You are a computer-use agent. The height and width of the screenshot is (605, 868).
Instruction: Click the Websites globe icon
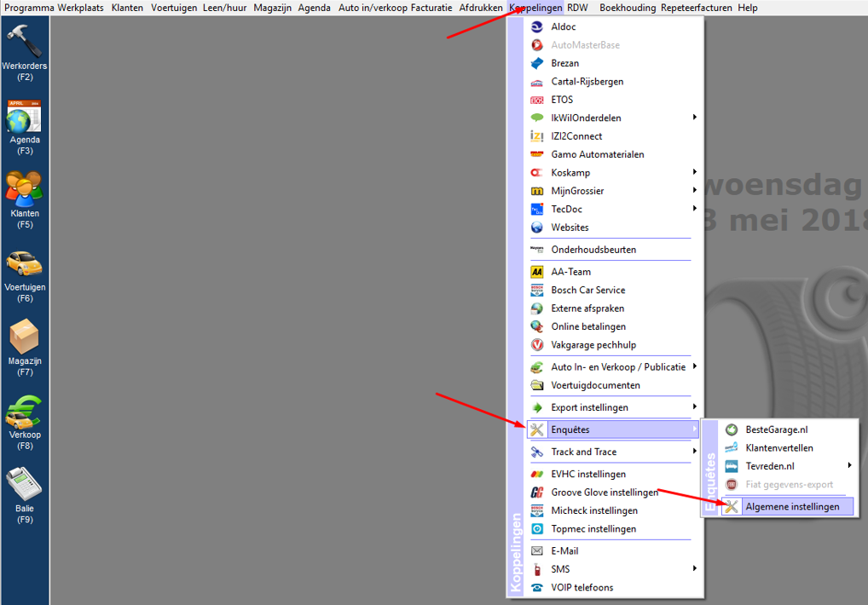click(537, 228)
